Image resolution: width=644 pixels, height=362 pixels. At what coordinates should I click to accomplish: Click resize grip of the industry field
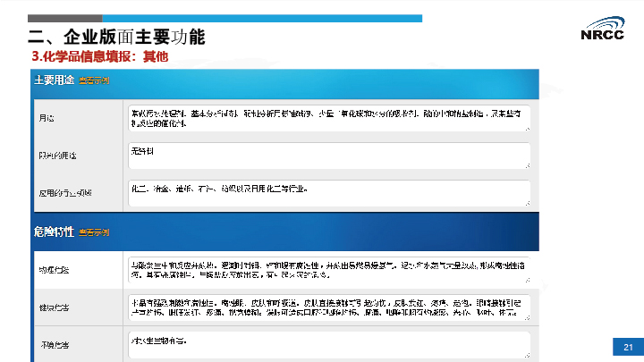(x=527, y=202)
